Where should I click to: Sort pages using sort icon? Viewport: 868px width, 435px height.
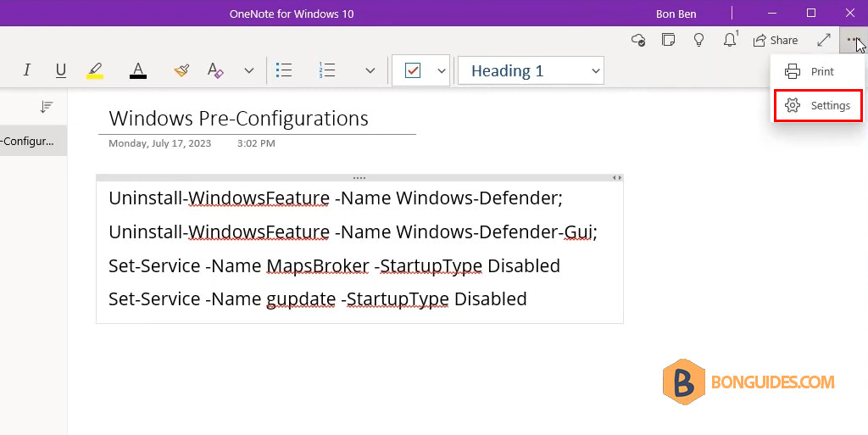(x=47, y=106)
